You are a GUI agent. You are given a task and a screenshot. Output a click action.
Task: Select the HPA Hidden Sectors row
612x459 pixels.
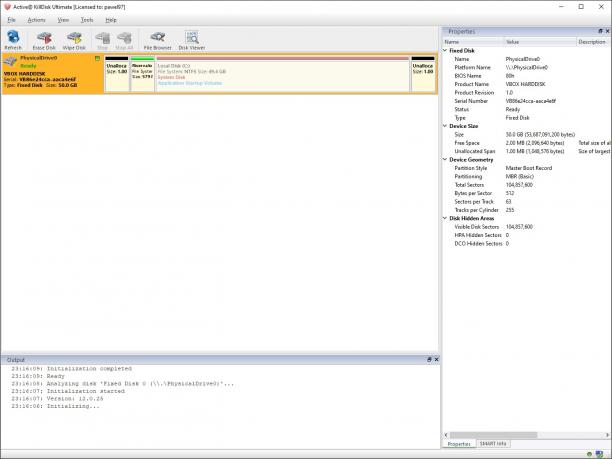[x=527, y=235]
